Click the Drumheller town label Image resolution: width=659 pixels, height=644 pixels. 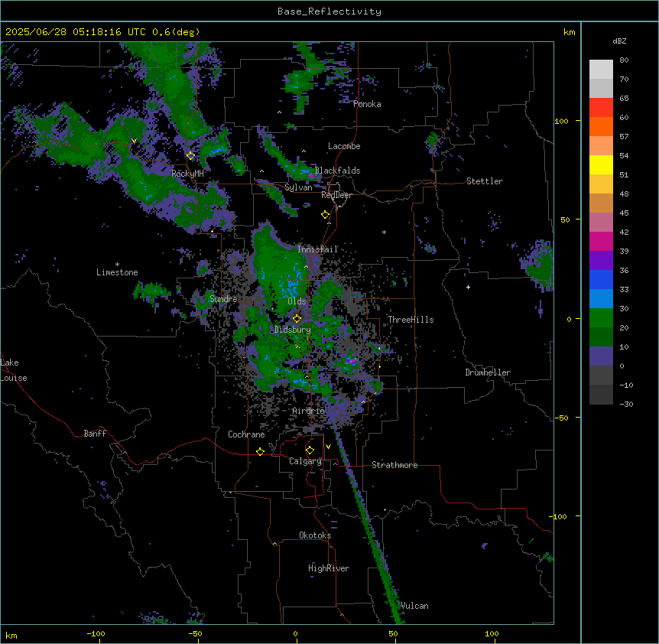(x=488, y=372)
